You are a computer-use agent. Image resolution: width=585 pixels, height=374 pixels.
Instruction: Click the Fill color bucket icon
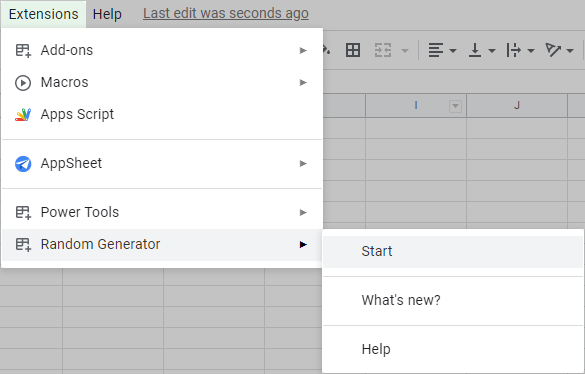(326, 50)
